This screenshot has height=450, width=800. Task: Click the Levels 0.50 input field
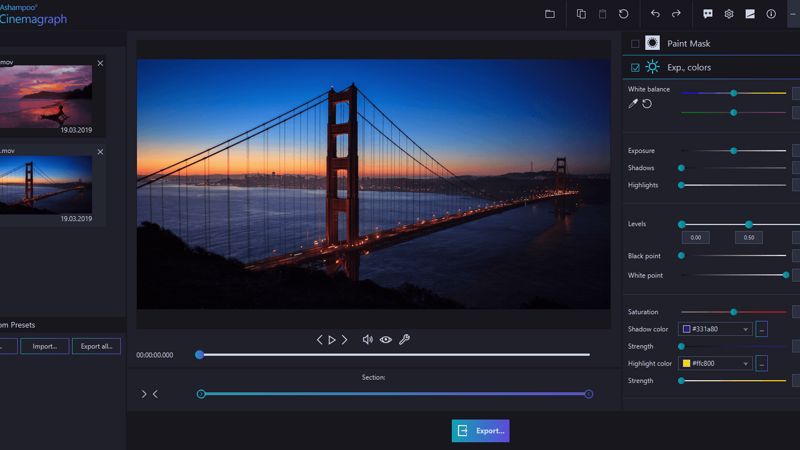pos(748,237)
